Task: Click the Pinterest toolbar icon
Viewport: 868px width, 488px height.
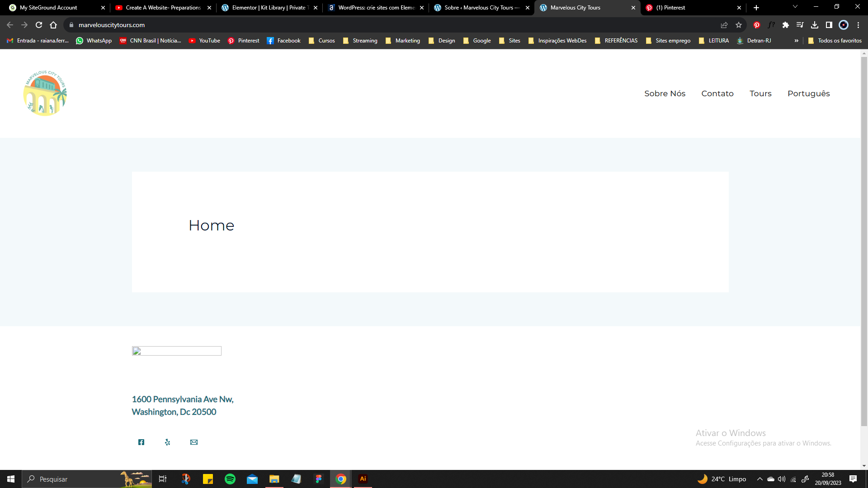Action: (756, 25)
